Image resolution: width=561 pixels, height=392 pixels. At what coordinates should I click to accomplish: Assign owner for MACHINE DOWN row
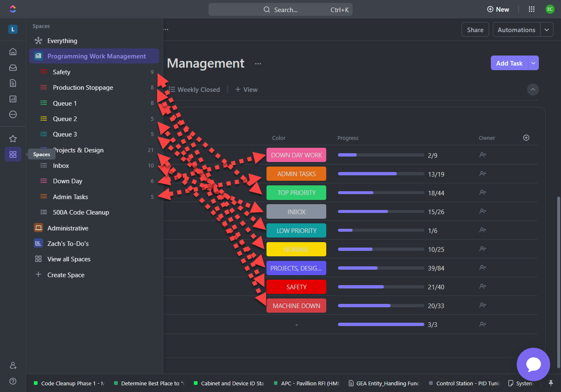[483, 305]
